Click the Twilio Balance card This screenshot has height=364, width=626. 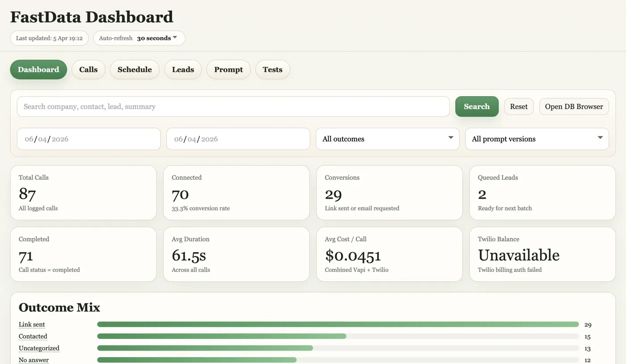click(542, 254)
